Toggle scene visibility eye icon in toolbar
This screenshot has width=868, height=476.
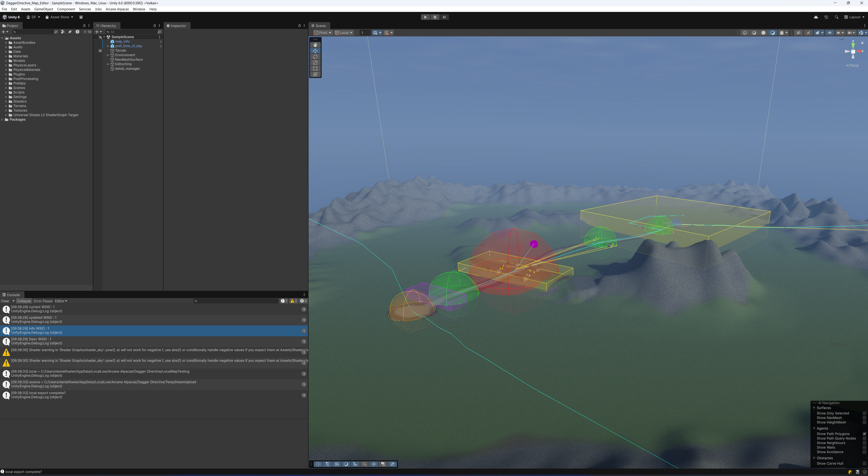(829, 33)
